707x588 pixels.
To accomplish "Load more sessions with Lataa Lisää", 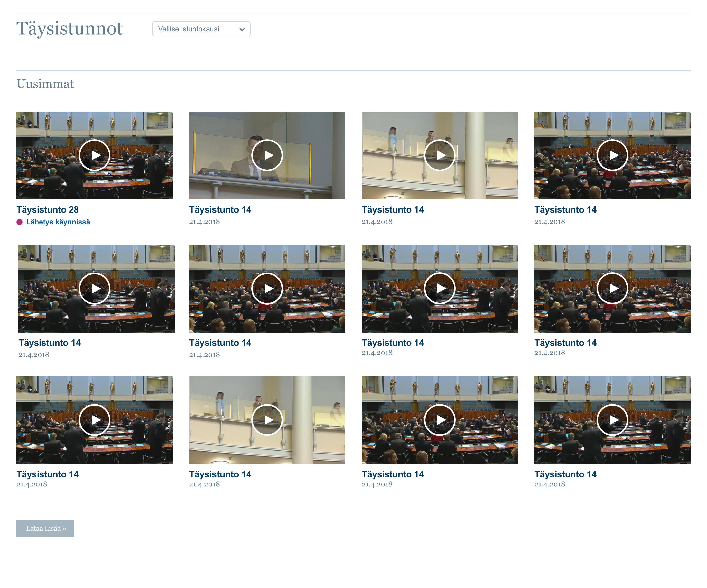I will tap(45, 528).
